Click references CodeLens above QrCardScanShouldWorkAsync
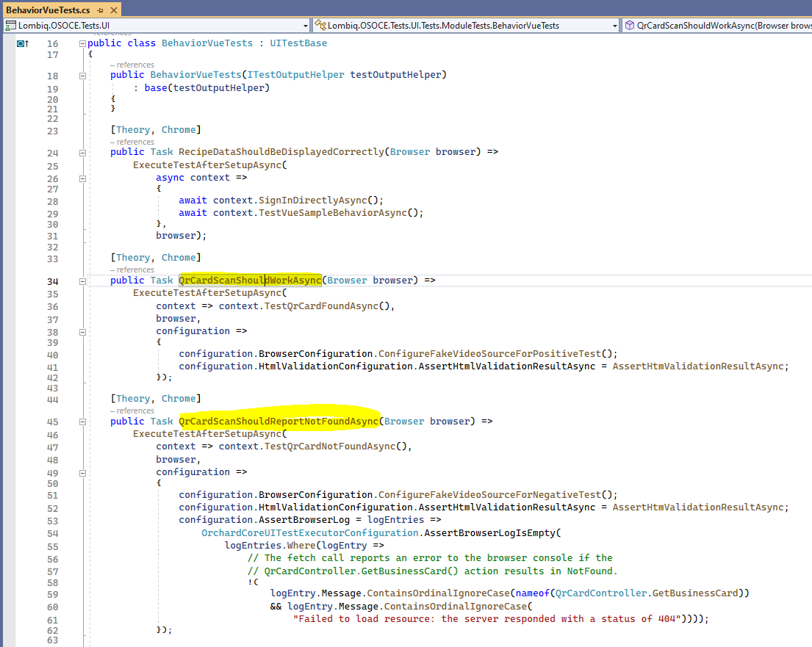Screen dimensions: 812x647 (x=132, y=270)
